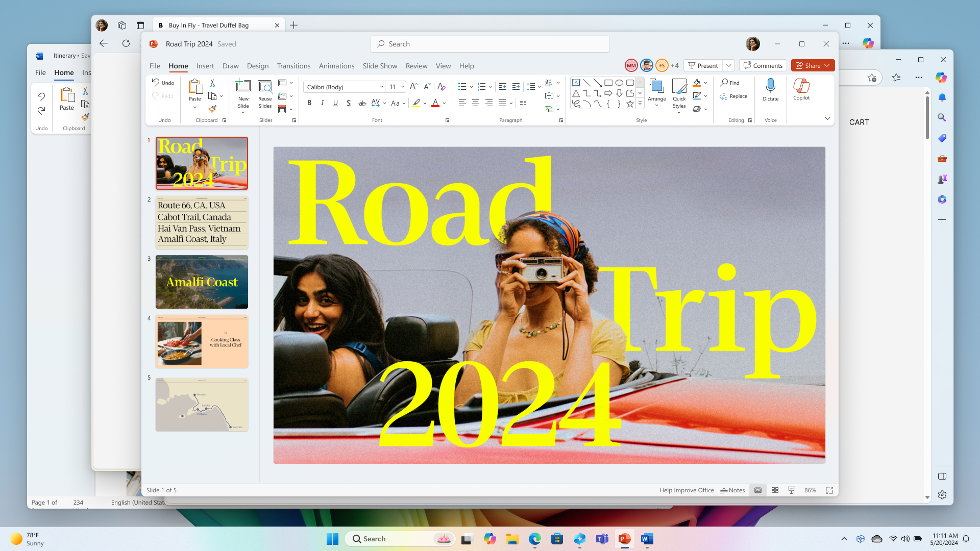Screen dimensions: 980x551
Task: Toggle Italic text formatting
Action: click(x=323, y=103)
